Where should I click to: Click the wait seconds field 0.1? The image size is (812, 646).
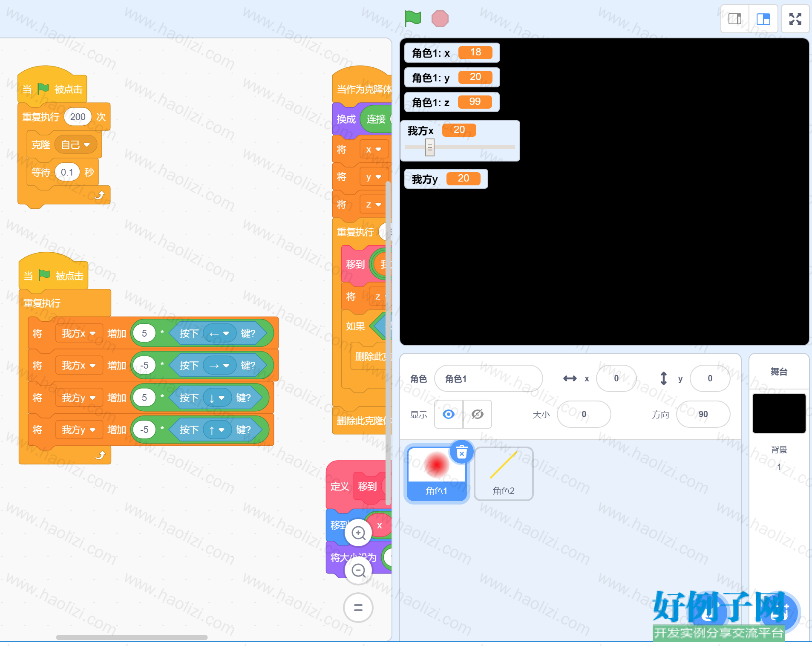[x=67, y=172]
